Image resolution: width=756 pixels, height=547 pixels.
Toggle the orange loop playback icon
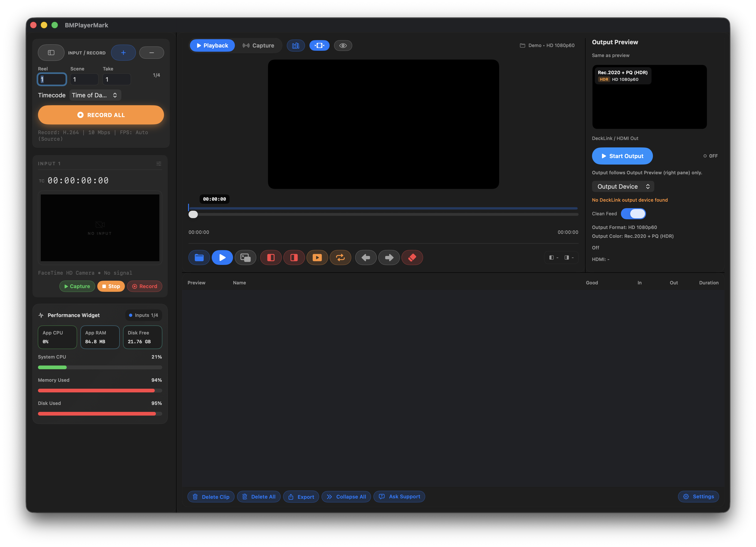pos(340,258)
